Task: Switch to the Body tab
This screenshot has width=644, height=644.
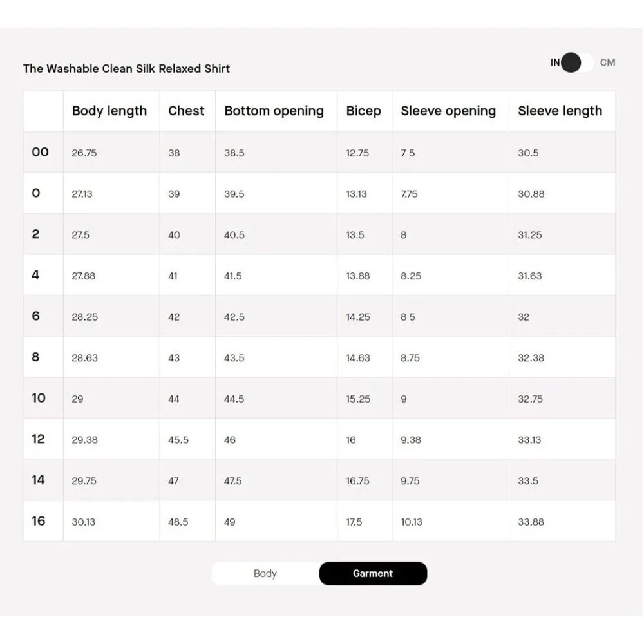Action: [x=265, y=573]
